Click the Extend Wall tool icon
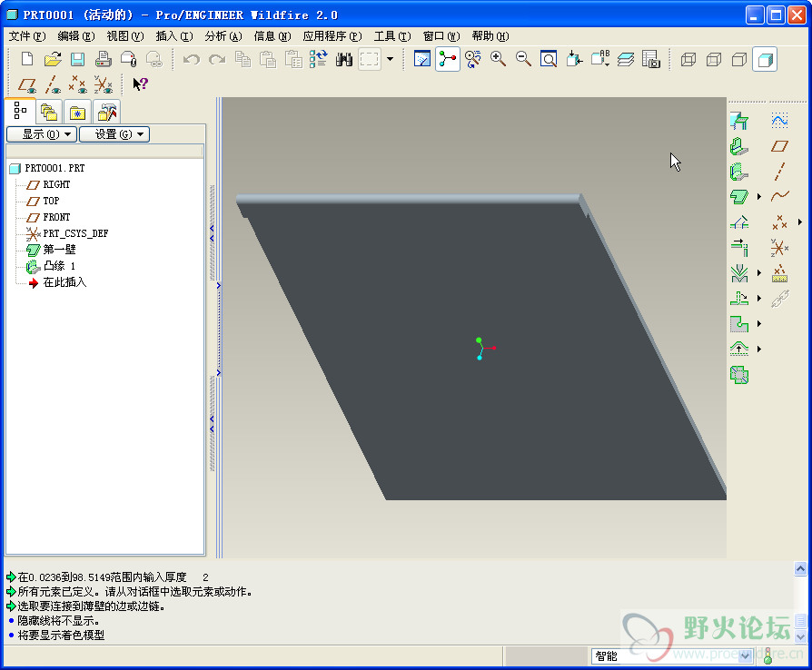 coord(739,248)
